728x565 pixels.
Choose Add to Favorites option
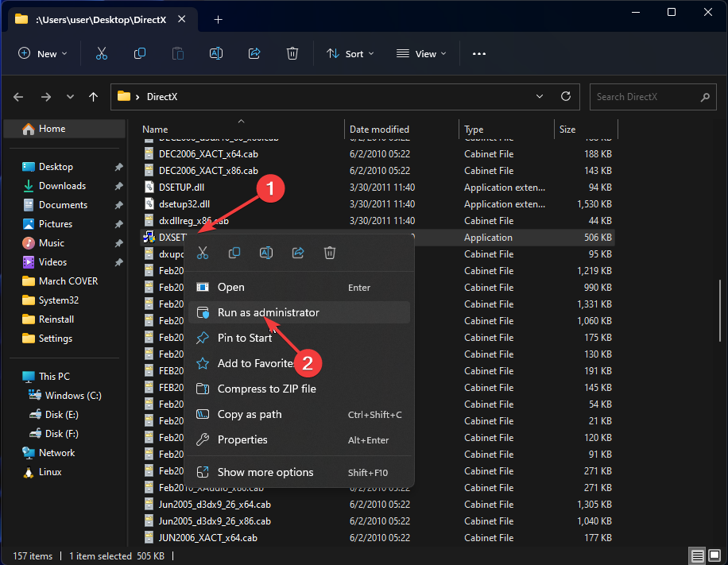pos(299,363)
